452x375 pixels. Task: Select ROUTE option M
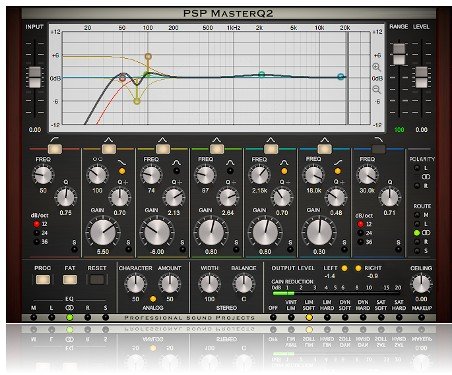click(x=417, y=215)
